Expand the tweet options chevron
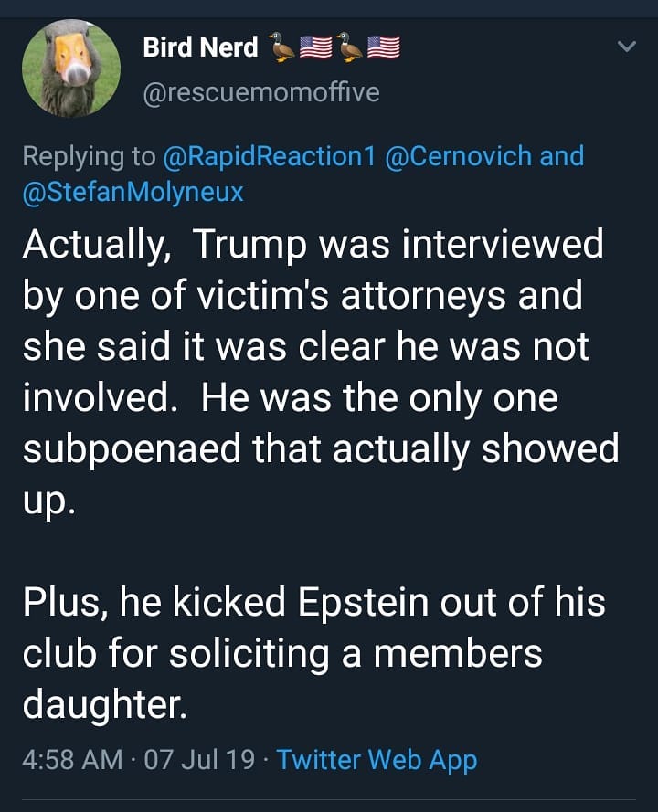 pos(626,46)
